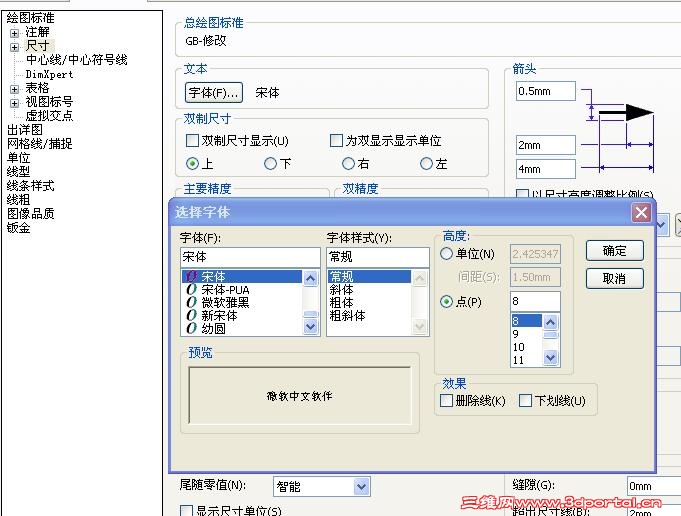Enable 显示尺寸单位(S) checkbox
Viewport: 681px width, 516px height.
point(186,511)
